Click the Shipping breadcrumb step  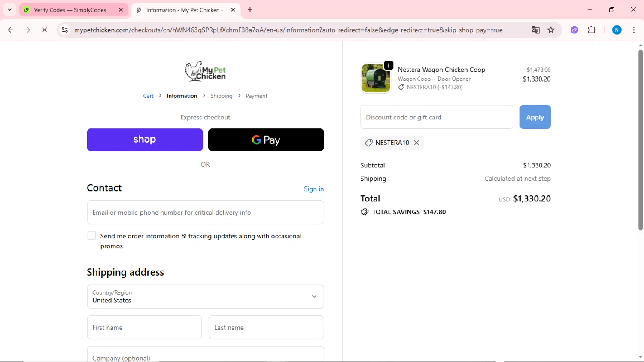[x=221, y=96]
